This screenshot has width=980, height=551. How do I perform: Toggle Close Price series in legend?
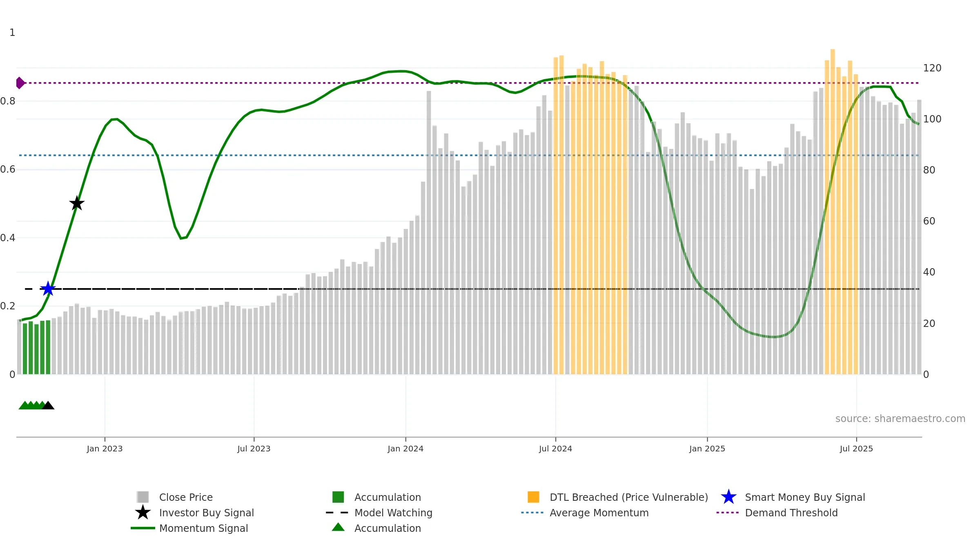click(x=186, y=497)
